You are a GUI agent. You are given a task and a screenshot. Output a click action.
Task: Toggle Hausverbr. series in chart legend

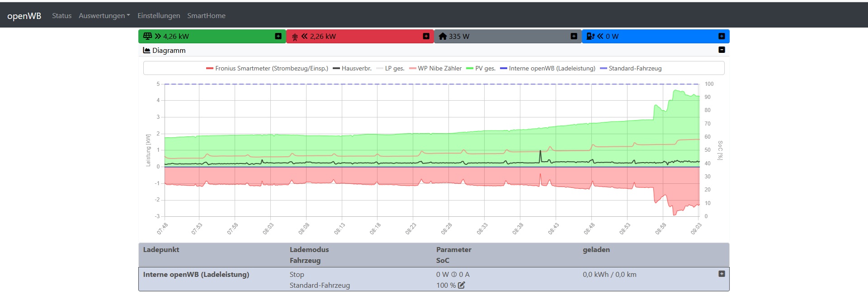356,69
